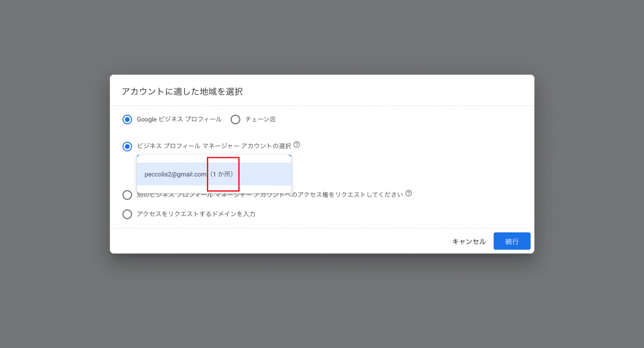Click the チェーン店 label text
Screen dimensions: 644x348
click(260, 119)
